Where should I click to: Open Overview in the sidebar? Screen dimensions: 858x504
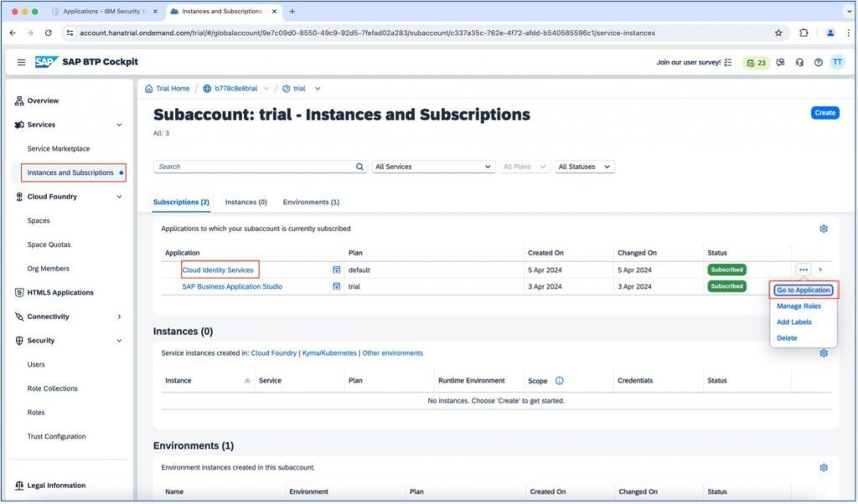tap(43, 100)
